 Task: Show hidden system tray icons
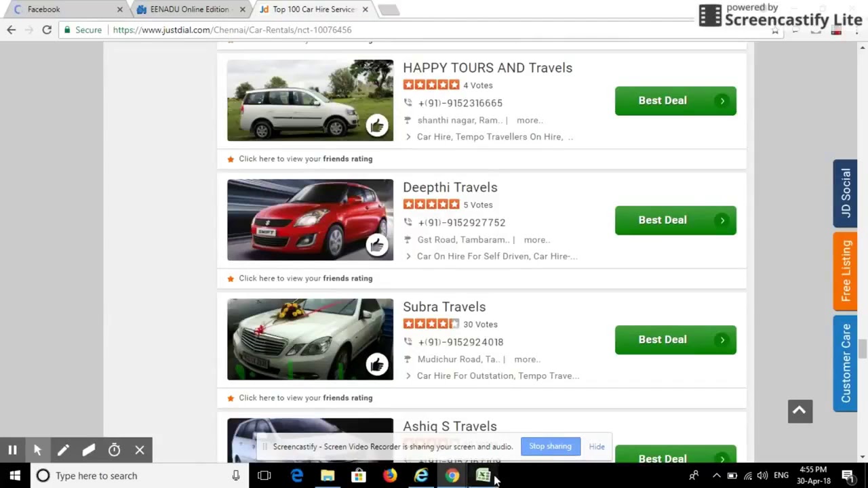point(716,476)
